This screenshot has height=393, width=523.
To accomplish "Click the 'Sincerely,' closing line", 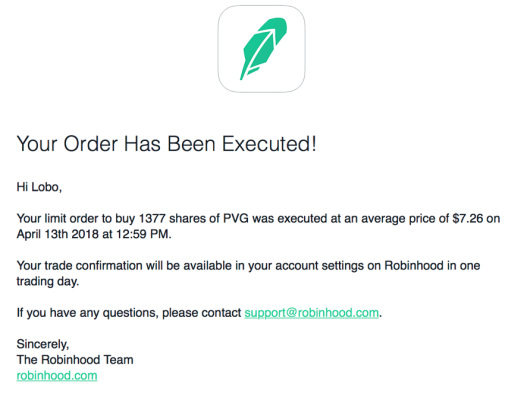I will 43,344.
